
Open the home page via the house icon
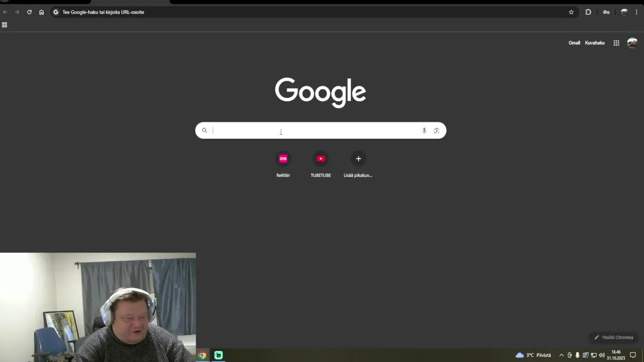pyautogui.click(x=41, y=12)
